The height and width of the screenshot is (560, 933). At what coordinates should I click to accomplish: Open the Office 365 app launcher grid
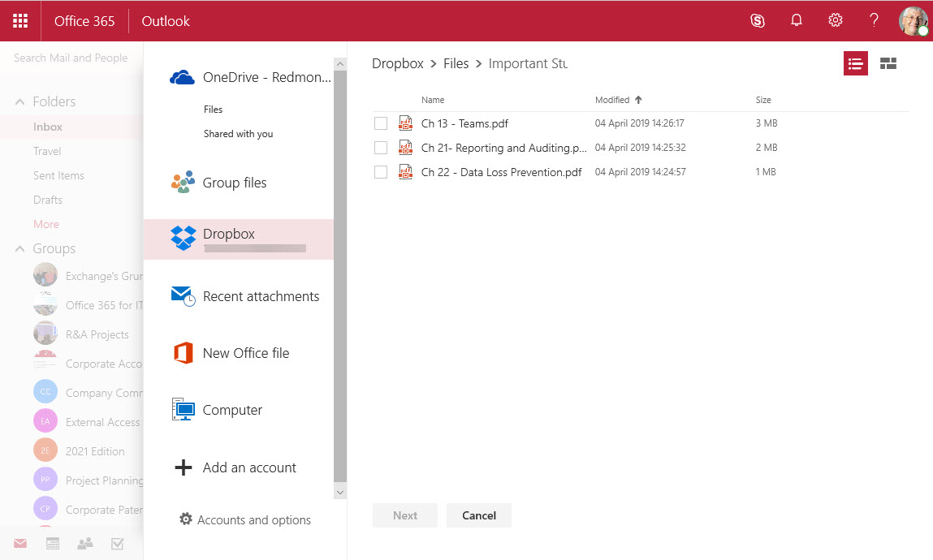click(20, 21)
